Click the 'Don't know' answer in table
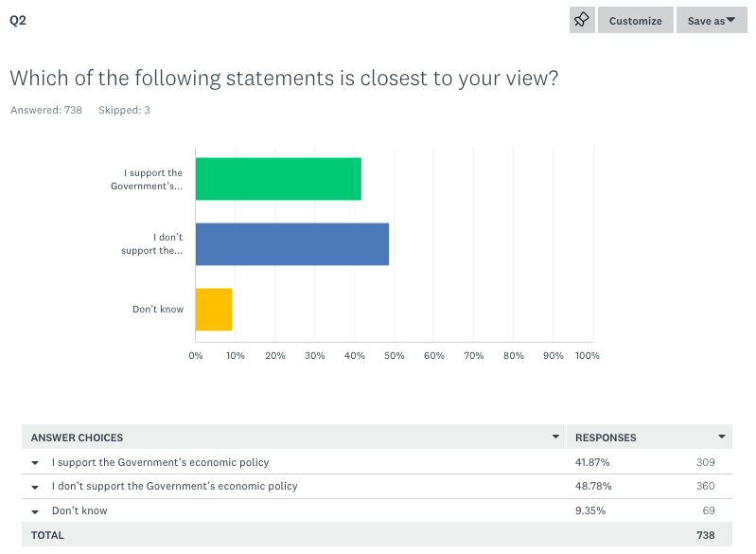The height and width of the screenshot is (554, 756). pos(79,510)
